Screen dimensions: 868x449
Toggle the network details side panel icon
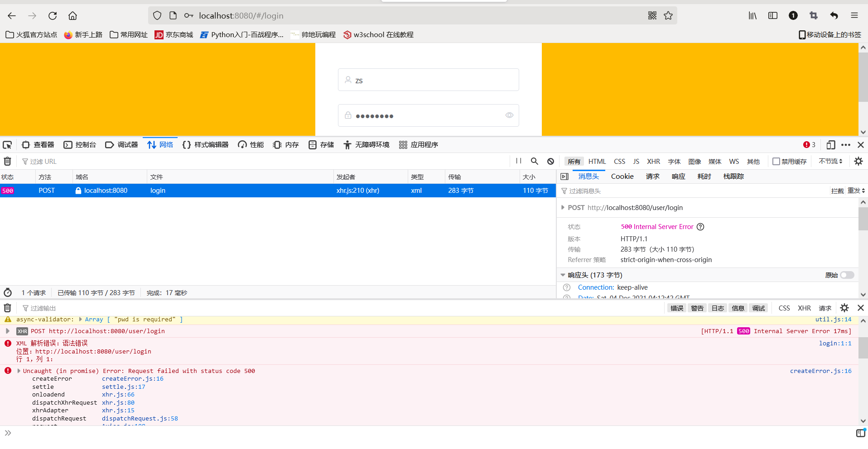coord(564,177)
